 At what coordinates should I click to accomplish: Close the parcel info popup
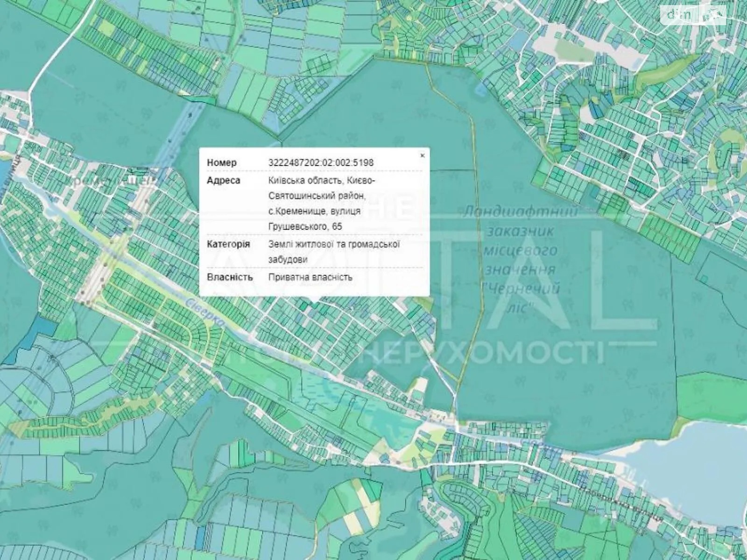(x=422, y=156)
